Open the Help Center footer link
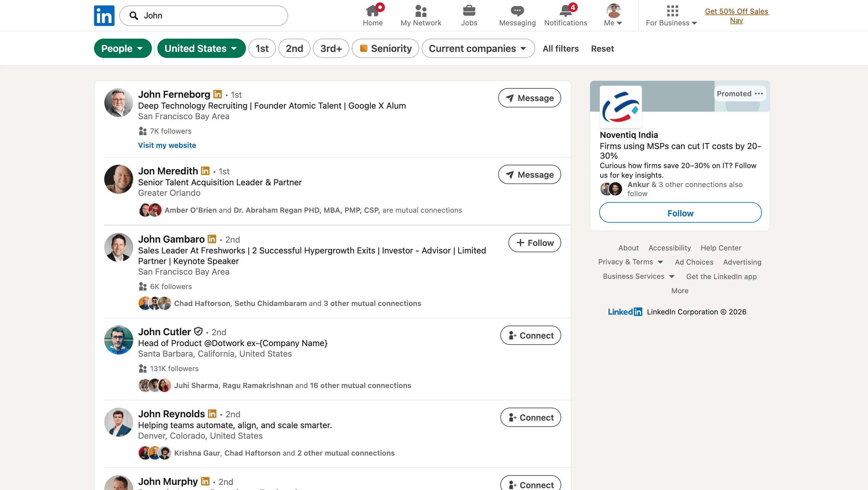This screenshot has height=490, width=868. 721,248
